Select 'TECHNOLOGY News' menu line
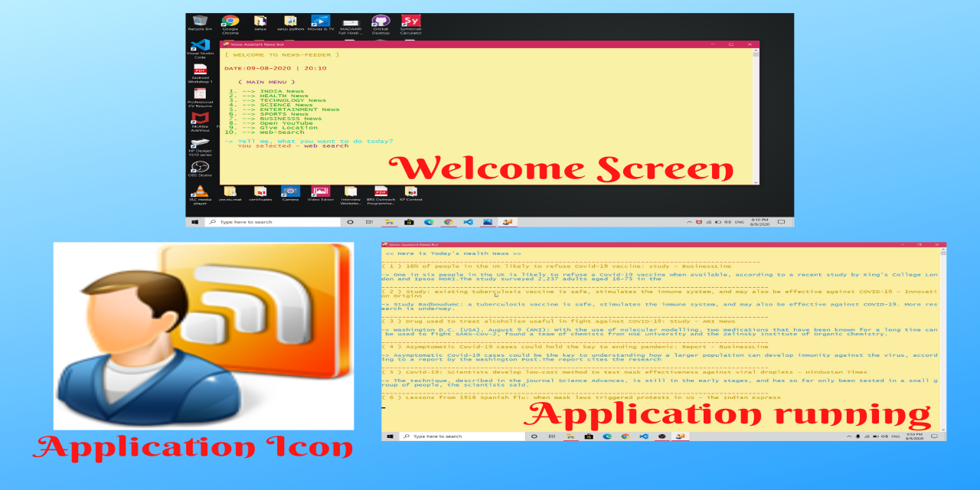The image size is (980, 490). pyautogui.click(x=276, y=100)
